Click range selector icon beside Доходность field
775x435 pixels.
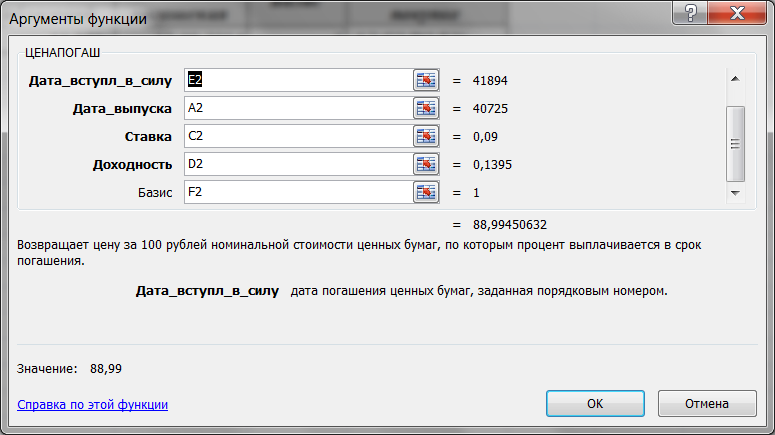[x=426, y=164]
